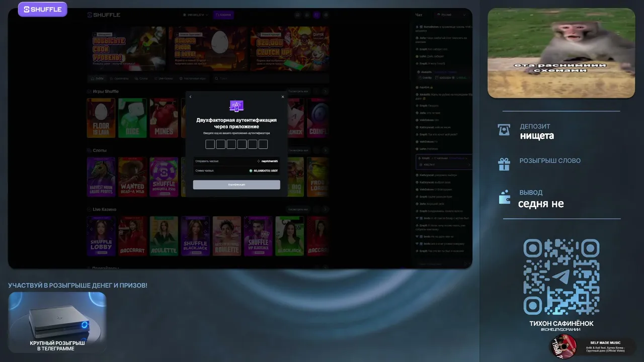
Task: Select the Live Казино tab
Action: 164,78
